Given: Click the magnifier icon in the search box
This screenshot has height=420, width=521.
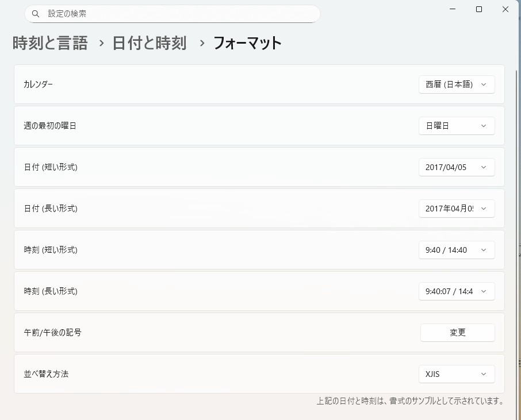Looking at the screenshot, I should click(36, 14).
